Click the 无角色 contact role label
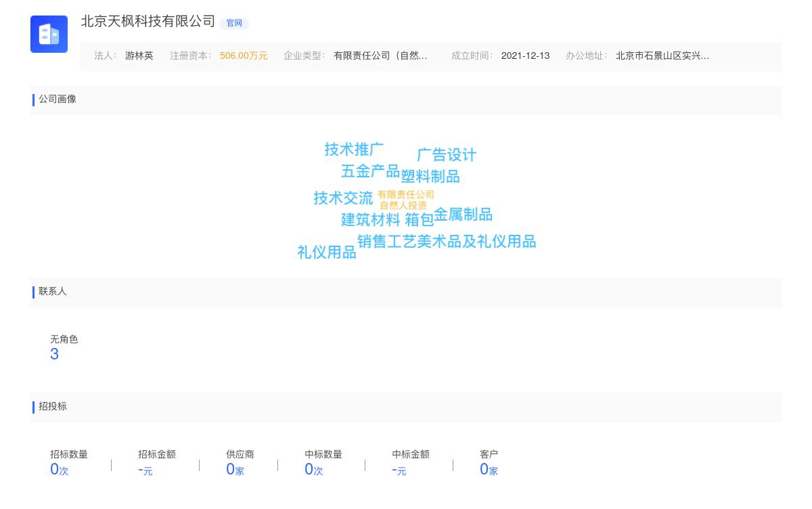812x509 pixels. (x=64, y=340)
